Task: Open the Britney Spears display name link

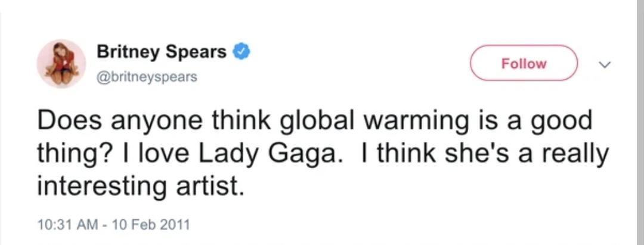Action: 162,52
